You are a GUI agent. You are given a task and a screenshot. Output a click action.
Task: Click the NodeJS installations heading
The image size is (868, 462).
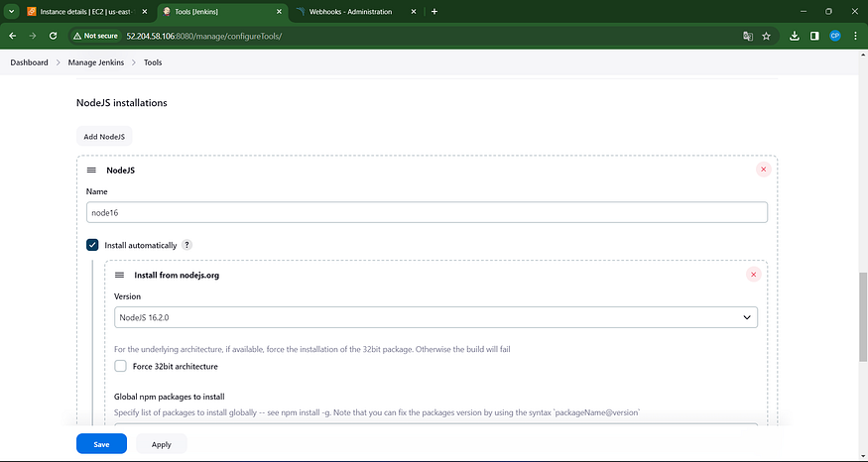point(122,103)
